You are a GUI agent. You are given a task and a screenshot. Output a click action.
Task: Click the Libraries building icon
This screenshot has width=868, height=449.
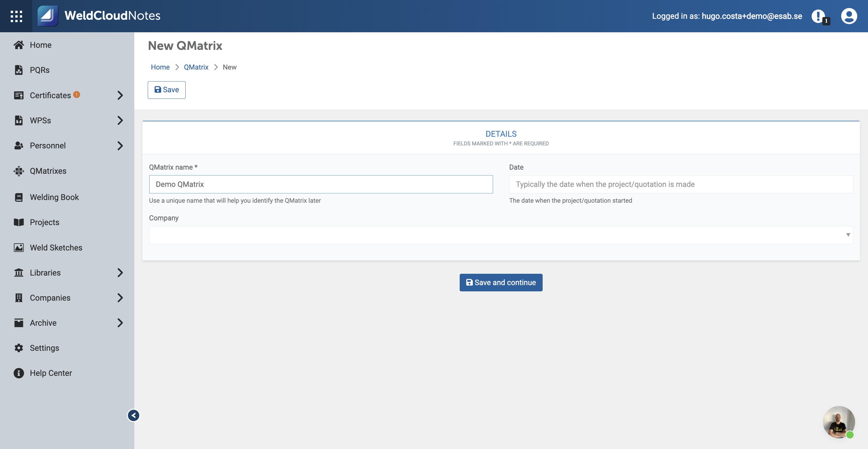[x=19, y=272]
